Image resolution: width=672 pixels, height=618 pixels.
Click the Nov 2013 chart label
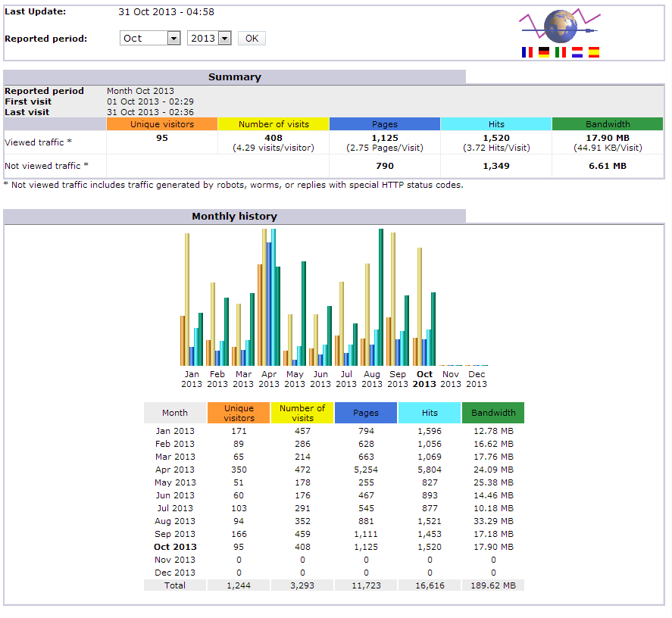(451, 379)
